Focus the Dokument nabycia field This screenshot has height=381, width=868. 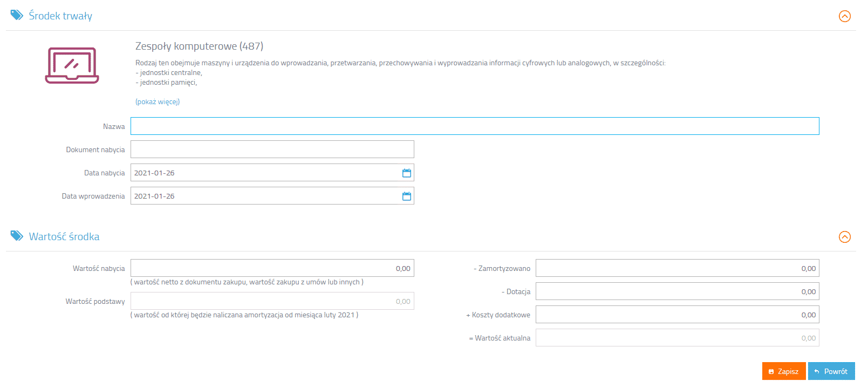coord(272,149)
